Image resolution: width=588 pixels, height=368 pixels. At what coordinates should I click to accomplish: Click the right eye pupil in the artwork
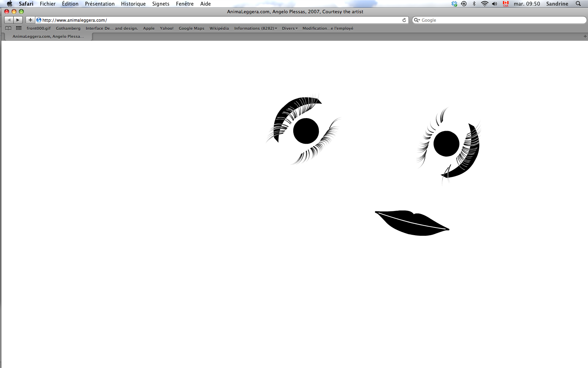click(446, 144)
